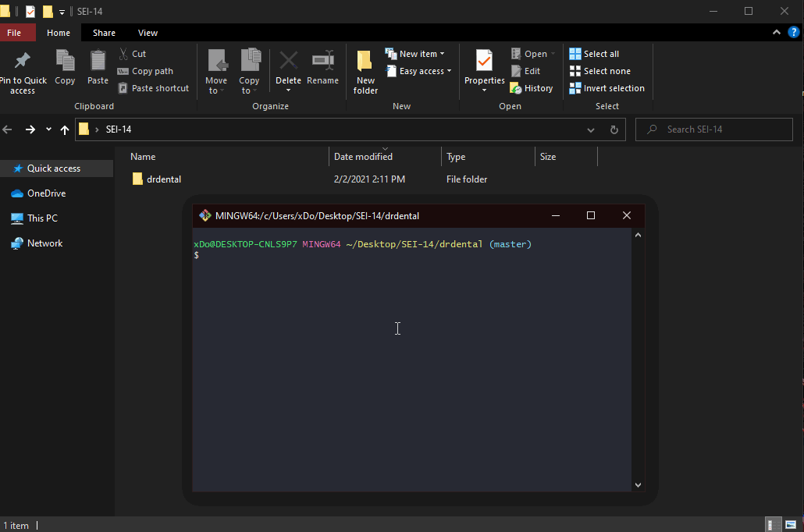Open the address bar history dropdown
The image size is (804, 532).
591,129
